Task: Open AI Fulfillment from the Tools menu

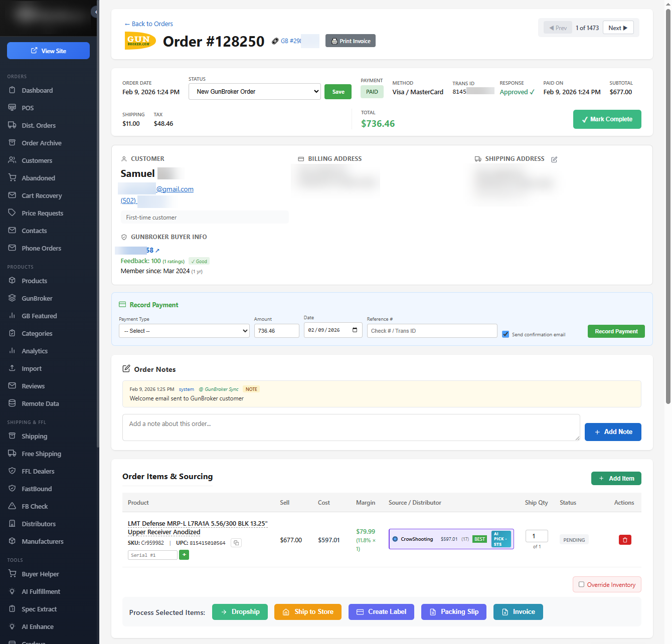Action: [13, 591]
